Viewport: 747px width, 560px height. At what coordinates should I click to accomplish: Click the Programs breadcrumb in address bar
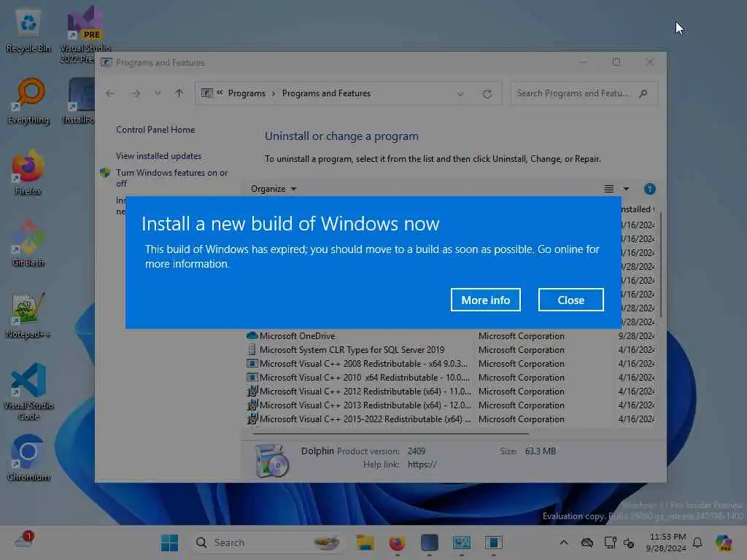(x=247, y=93)
